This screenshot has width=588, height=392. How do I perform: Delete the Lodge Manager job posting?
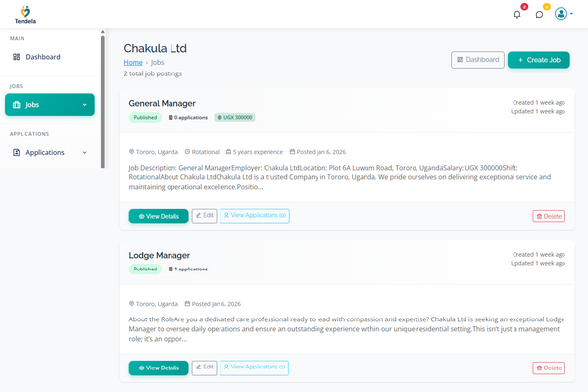tap(549, 367)
